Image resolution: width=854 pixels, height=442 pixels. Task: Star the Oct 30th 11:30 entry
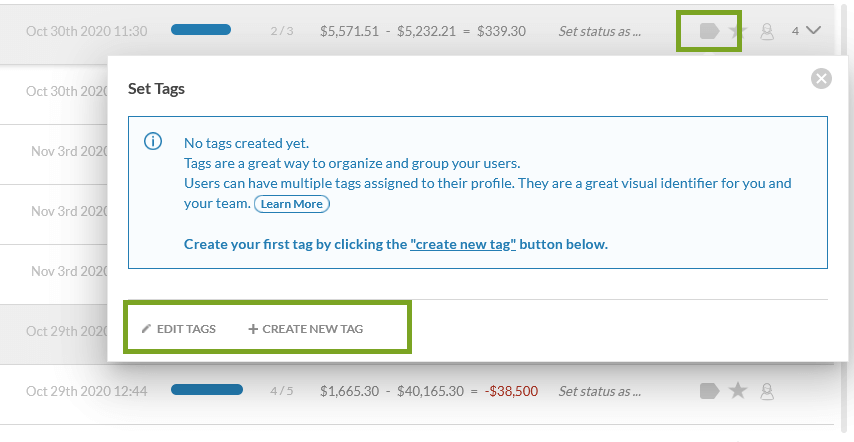[x=738, y=31]
